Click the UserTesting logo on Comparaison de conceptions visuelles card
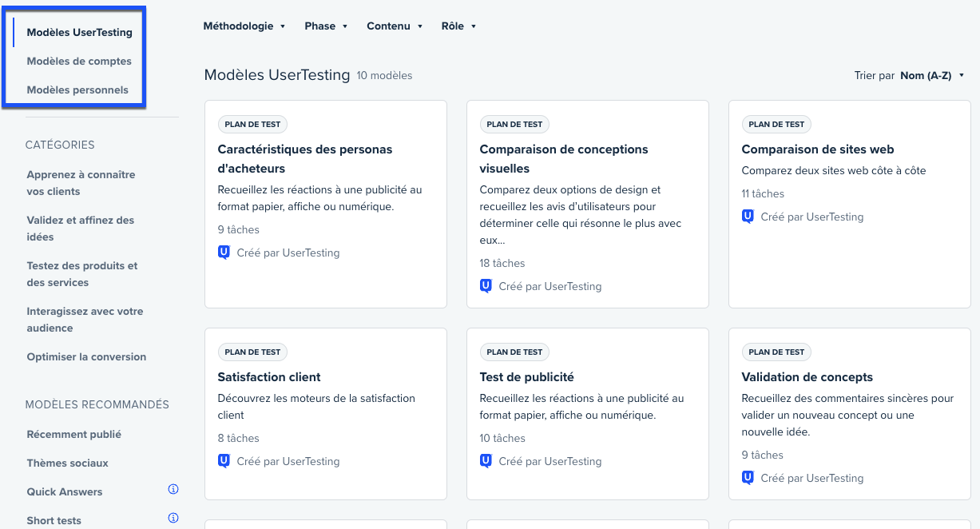This screenshot has width=980, height=529. (x=486, y=286)
